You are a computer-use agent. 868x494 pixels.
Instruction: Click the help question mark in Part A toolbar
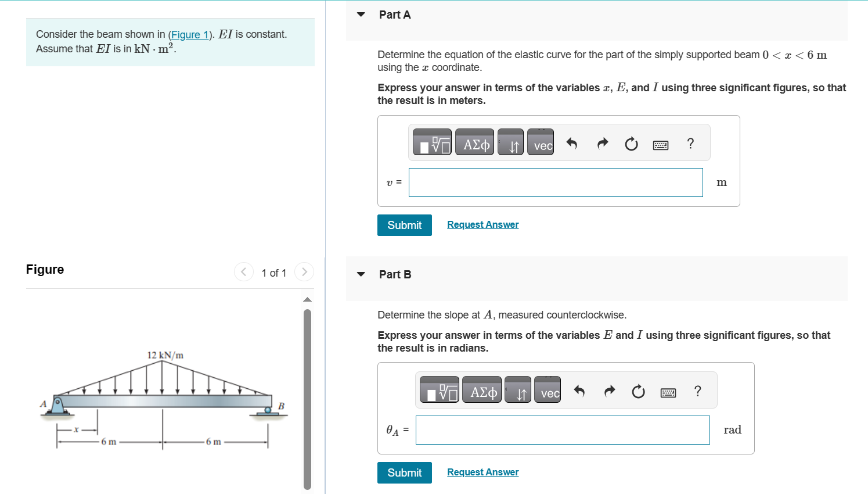(x=690, y=143)
